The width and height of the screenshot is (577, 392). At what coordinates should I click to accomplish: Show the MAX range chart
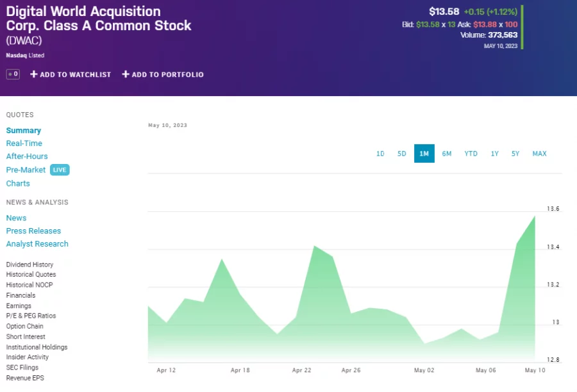pyautogui.click(x=539, y=154)
